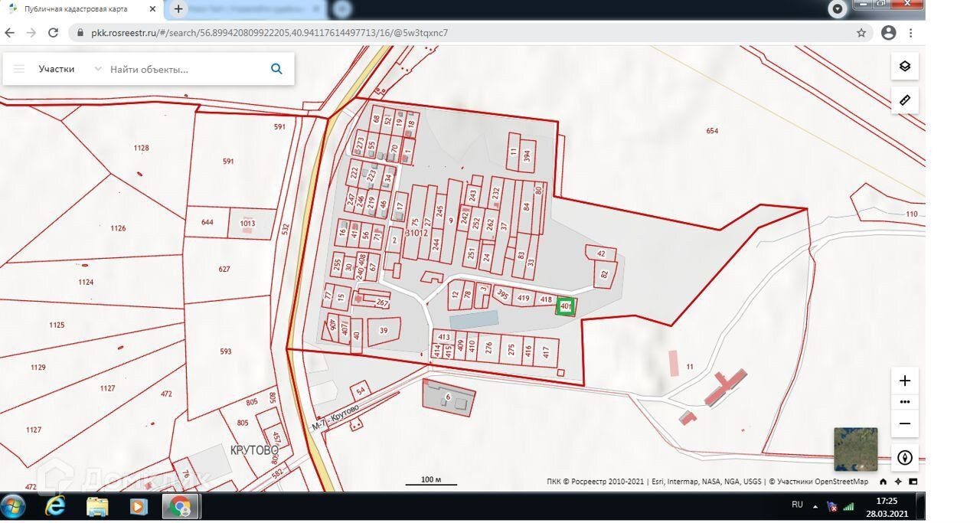
Task: Bookmark this page with the star icon
Action: click(861, 33)
